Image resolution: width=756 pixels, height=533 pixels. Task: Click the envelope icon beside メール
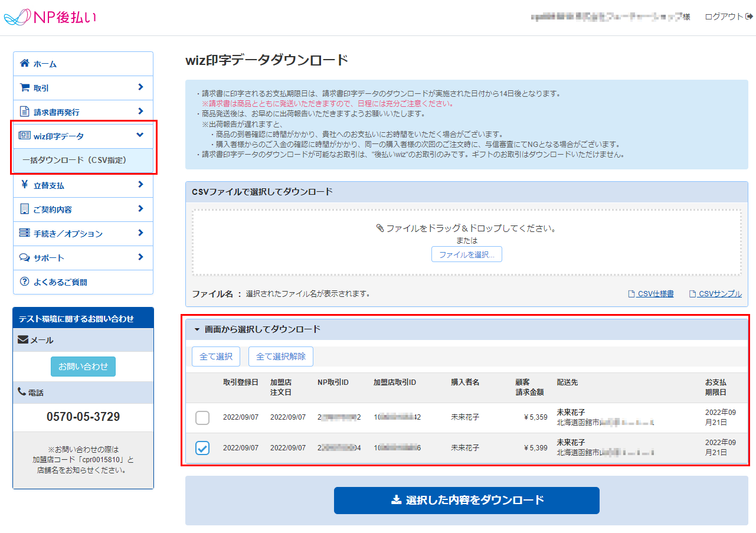[x=23, y=339]
